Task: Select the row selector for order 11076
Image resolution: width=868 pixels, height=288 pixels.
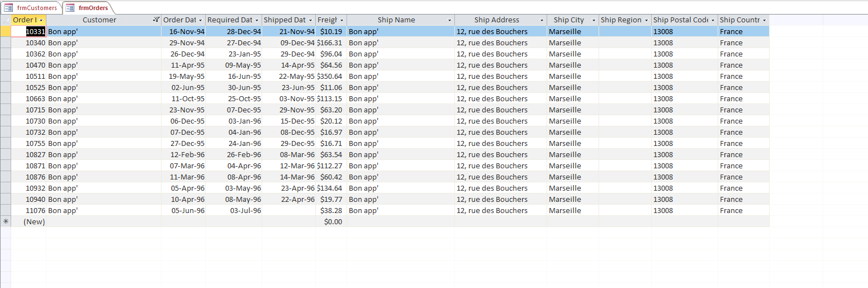Action: click(6, 210)
